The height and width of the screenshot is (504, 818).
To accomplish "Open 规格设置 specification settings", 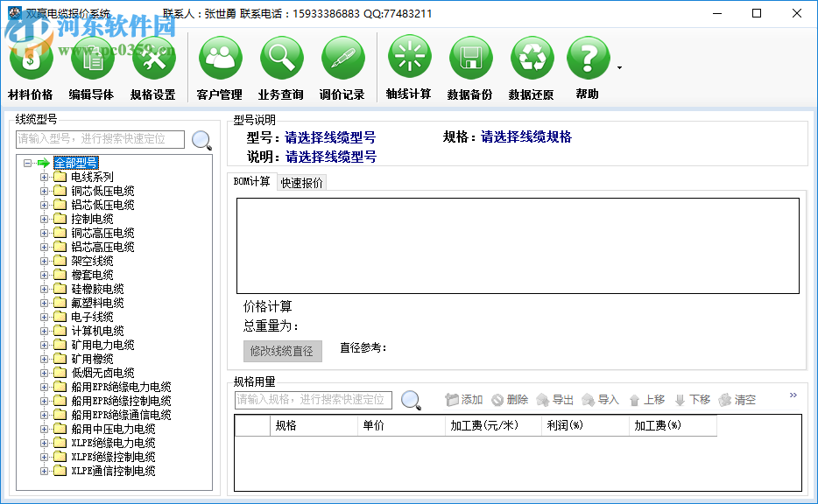I will [x=155, y=61].
